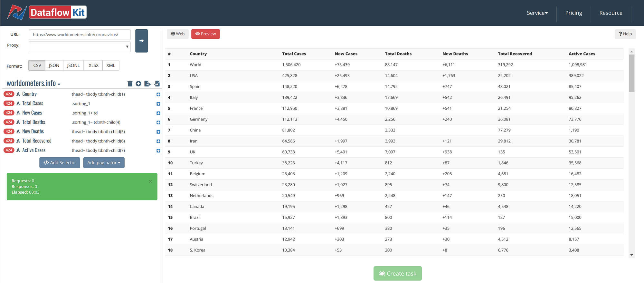644x283 pixels.
Task: Open the Service menu in header
Action: click(537, 13)
